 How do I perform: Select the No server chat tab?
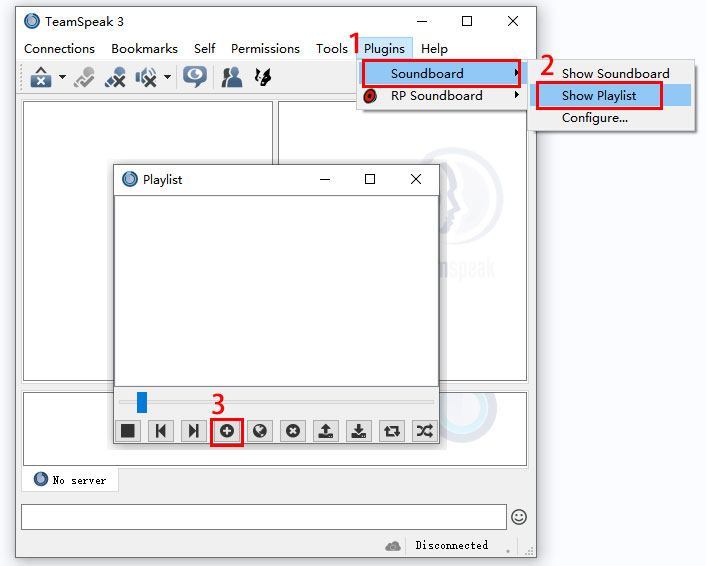pyautogui.click(x=70, y=480)
